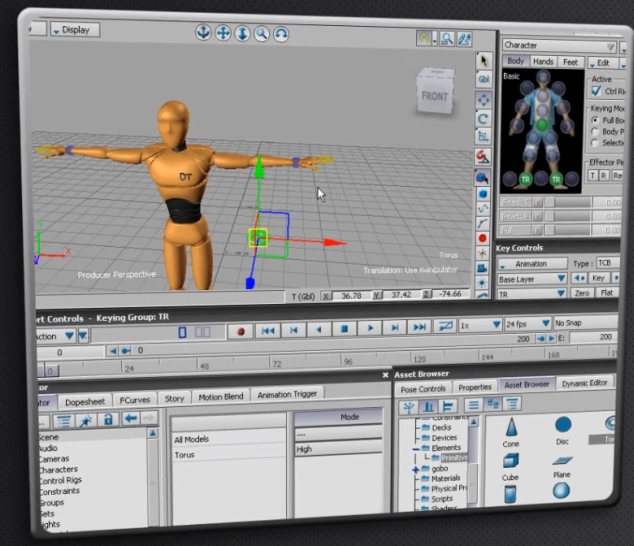Switch to the Feet tab in Character Controls

point(570,62)
